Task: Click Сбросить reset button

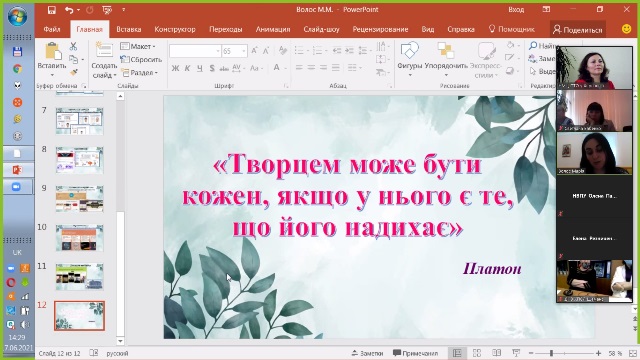Action: tap(141, 60)
